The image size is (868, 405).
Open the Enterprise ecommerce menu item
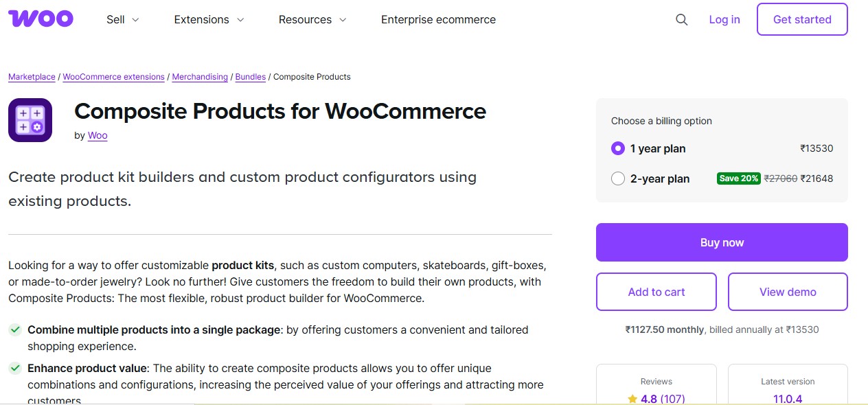coord(437,19)
